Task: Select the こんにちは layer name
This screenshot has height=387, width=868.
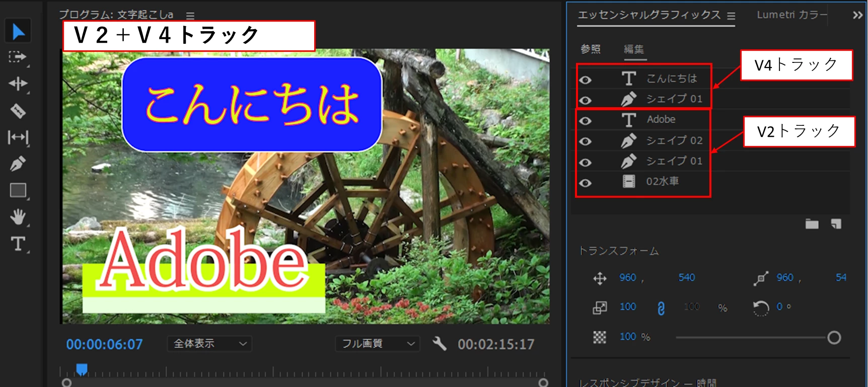Action: (x=672, y=79)
